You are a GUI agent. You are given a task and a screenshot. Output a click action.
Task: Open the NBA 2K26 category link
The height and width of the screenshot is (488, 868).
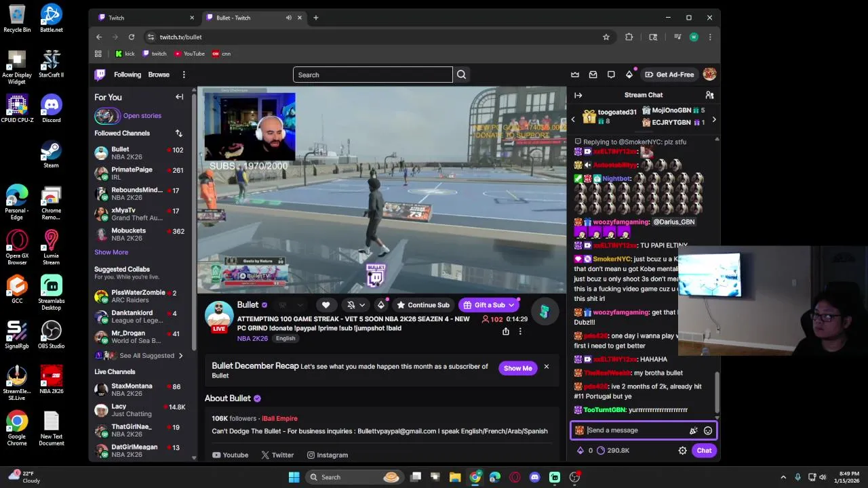(x=252, y=338)
